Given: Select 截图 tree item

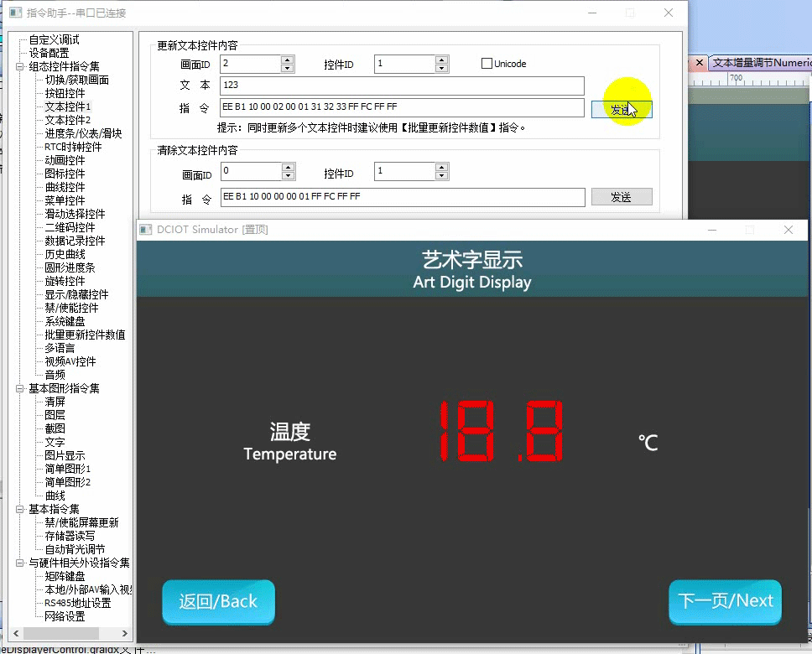Looking at the screenshot, I should pos(55,428).
